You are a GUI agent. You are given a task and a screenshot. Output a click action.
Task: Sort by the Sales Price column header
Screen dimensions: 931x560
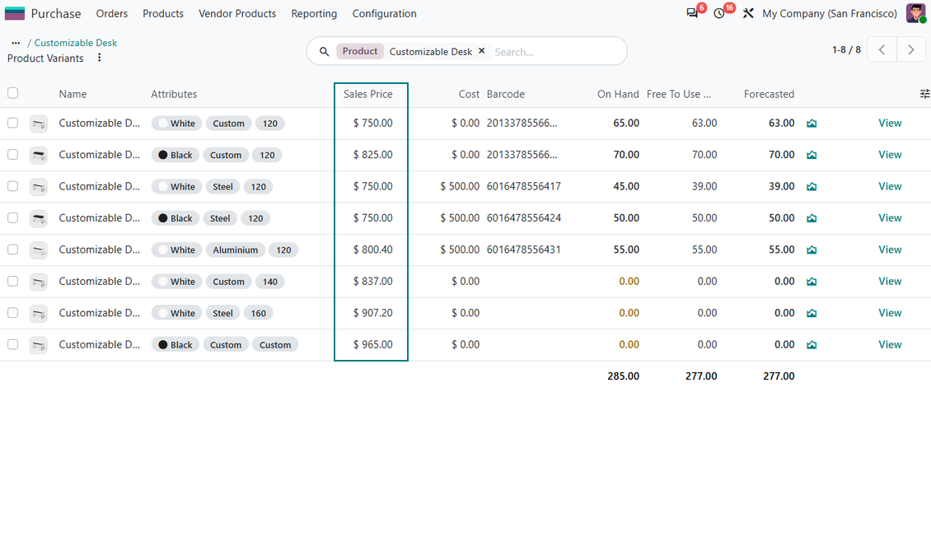tap(367, 94)
